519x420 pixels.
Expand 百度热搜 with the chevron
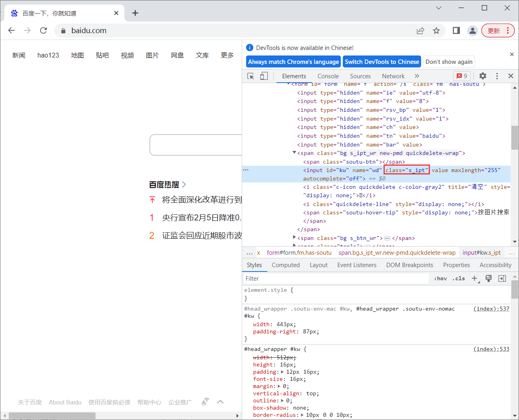184,184
